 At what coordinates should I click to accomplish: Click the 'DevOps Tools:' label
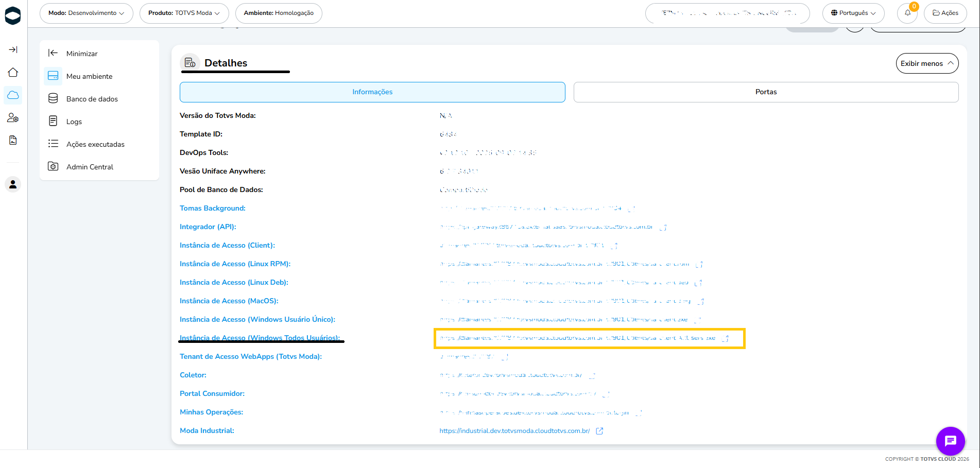click(204, 152)
